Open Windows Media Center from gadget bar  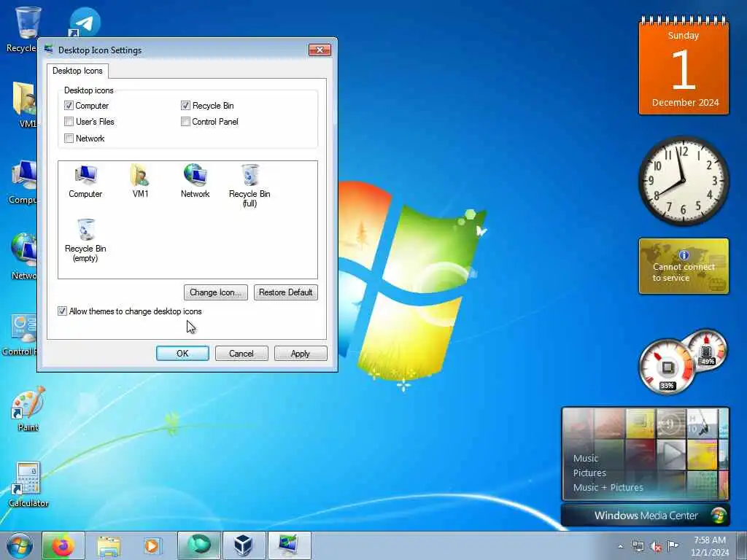click(646, 516)
